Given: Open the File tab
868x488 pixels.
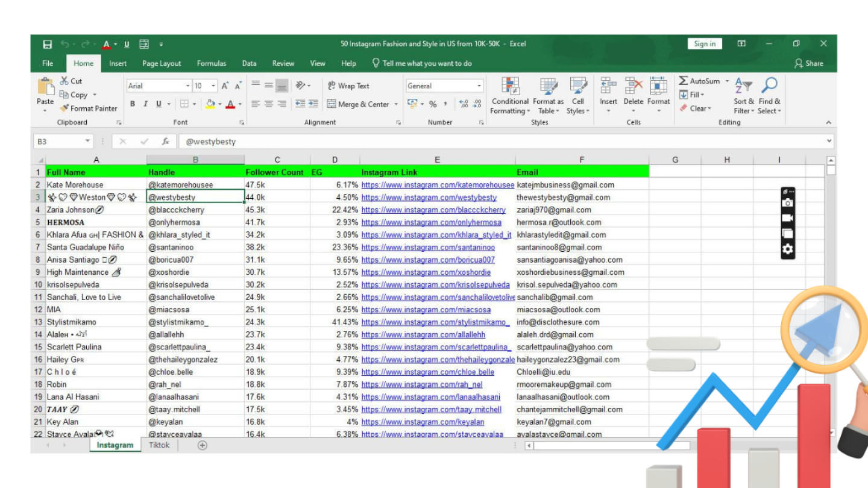Looking at the screenshot, I should pos(48,63).
